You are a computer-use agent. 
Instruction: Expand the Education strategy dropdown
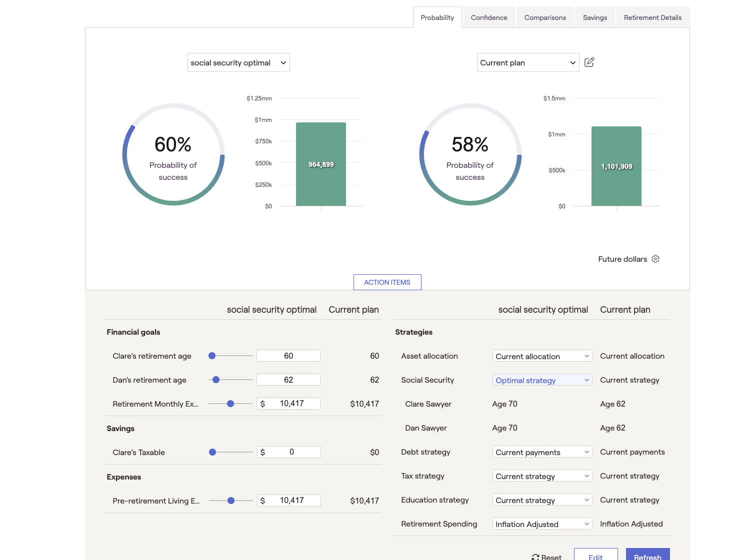click(x=542, y=500)
